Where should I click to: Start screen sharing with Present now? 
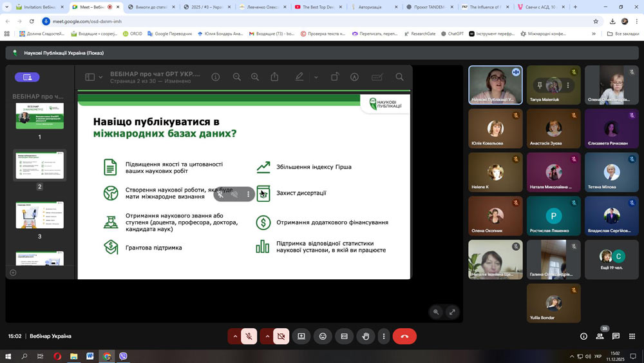[x=301, y=336]
